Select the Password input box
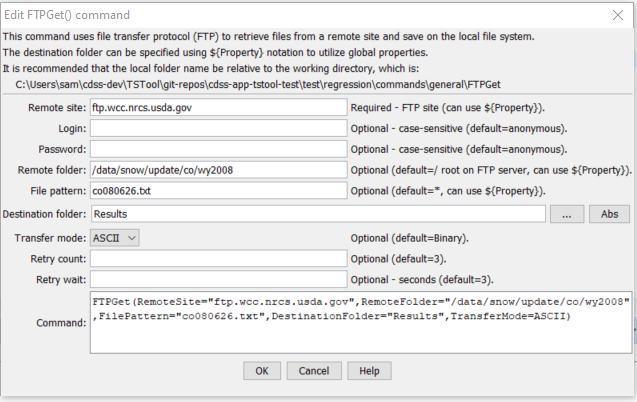Image resolution: width=637 pixels, height=402 pixels. click(x=219, y=149)
